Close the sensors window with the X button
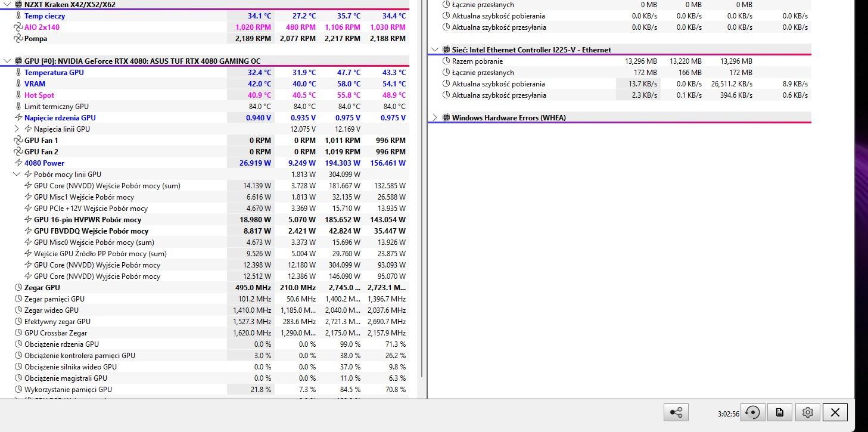868x432 pixels. coord(835,412)
